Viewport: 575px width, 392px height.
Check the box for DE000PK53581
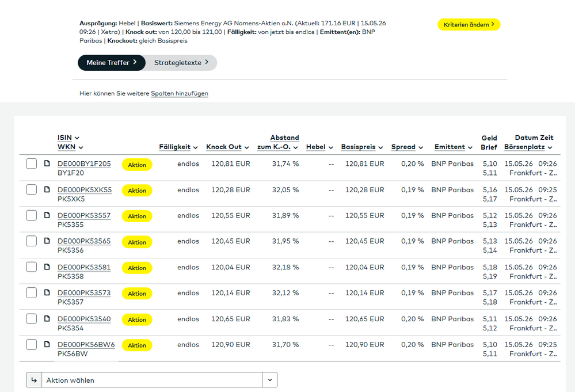[x=32, y=267]
